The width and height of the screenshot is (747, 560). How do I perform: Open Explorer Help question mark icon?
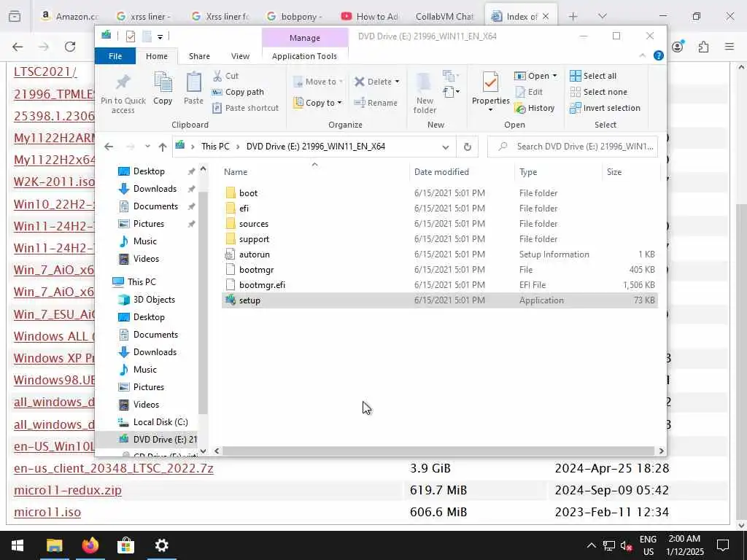[x=659, y=55]
